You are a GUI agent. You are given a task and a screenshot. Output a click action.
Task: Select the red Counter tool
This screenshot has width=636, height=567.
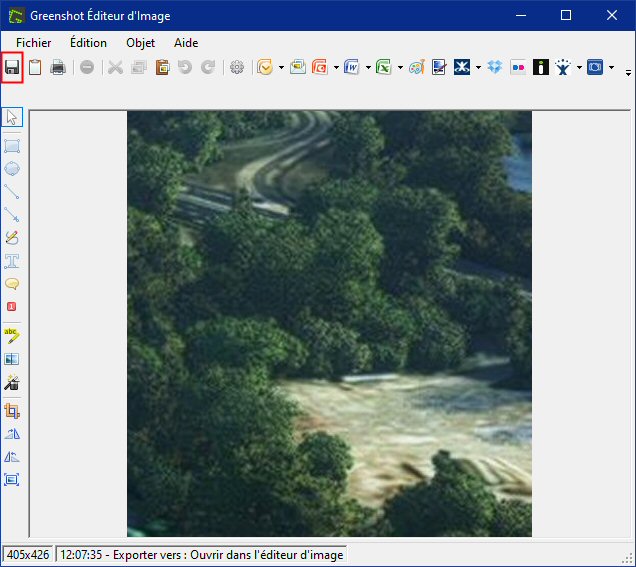click(12, 307)
